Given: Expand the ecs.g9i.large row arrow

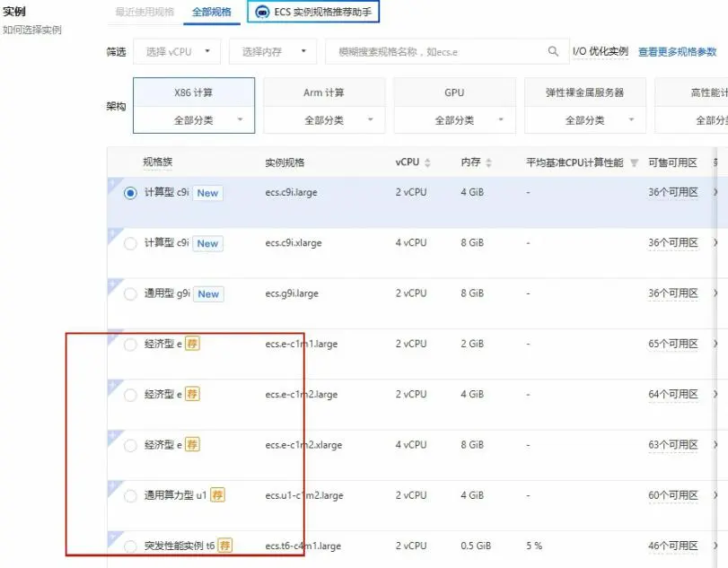Looking at the screenshot, I should [715, 293].
